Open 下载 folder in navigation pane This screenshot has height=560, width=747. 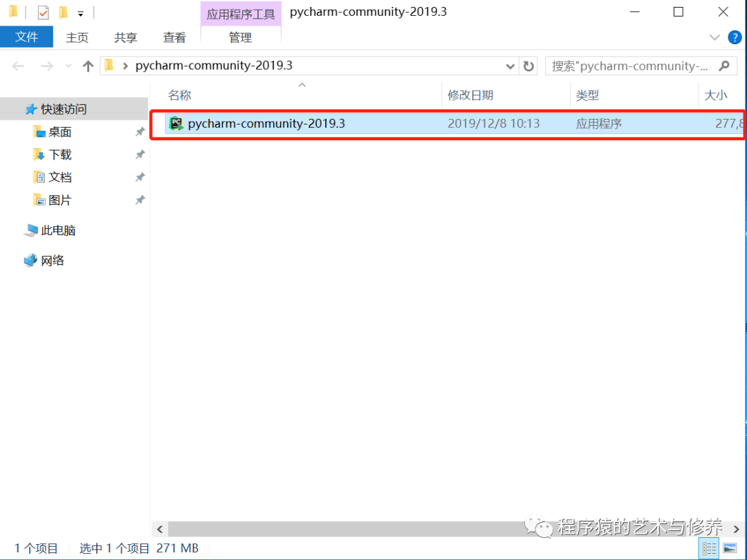[x=60, y=155]
